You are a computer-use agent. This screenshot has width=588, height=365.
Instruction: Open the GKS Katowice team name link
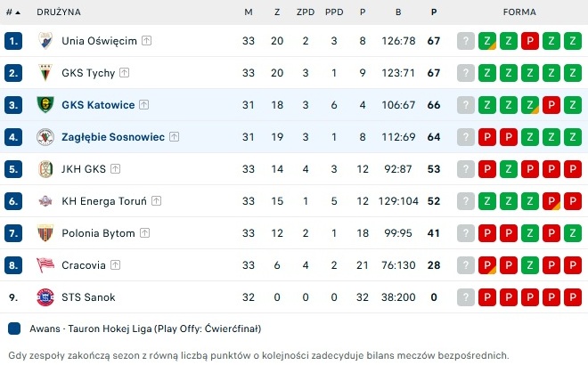click(x=98, y=105)
